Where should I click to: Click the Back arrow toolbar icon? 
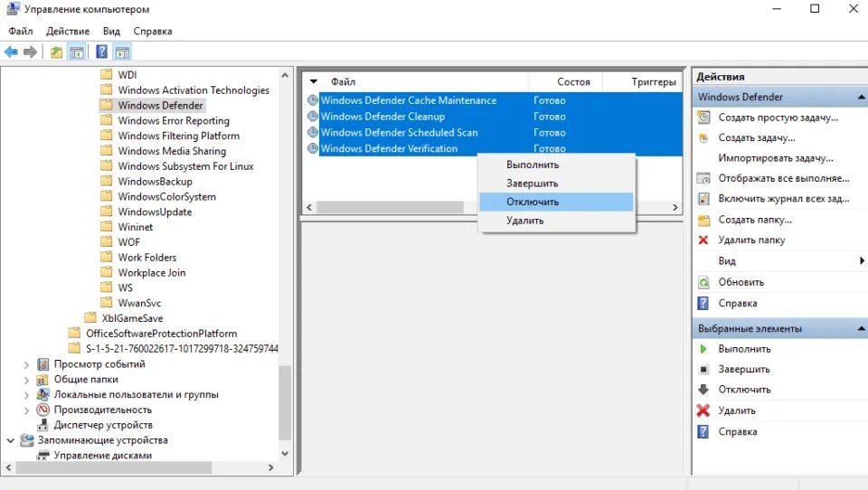click(11, 52)
